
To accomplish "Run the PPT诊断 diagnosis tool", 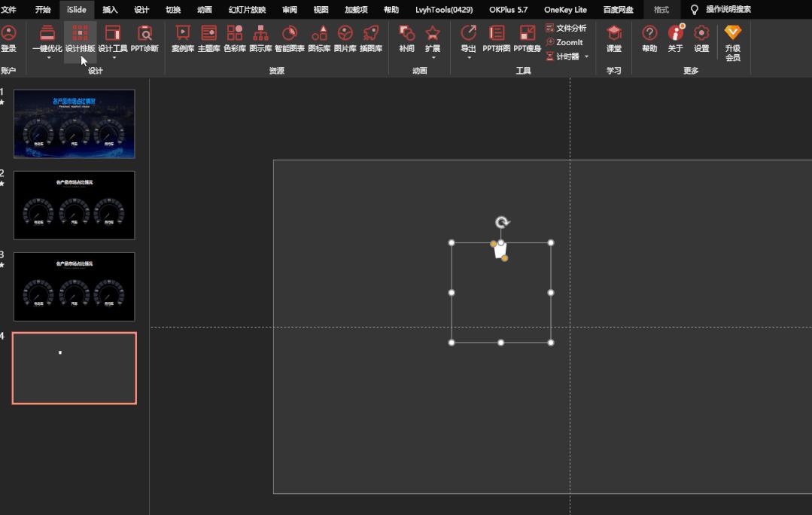I will click(x=144, y=38).
